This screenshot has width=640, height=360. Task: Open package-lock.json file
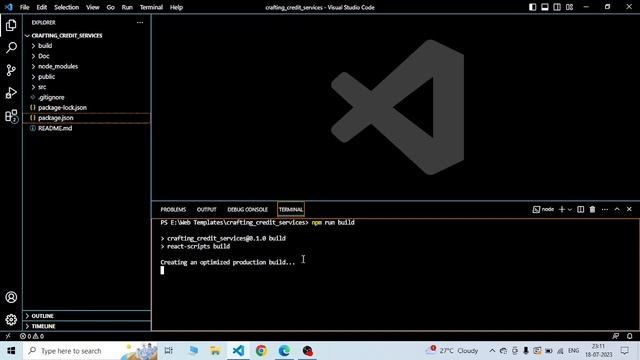click(87, 107)
